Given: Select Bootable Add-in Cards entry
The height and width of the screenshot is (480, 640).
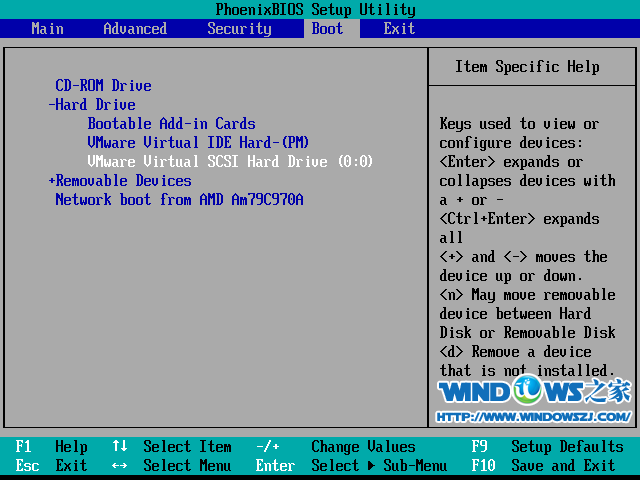Looking at the screenshot, I should pos(171,124).
